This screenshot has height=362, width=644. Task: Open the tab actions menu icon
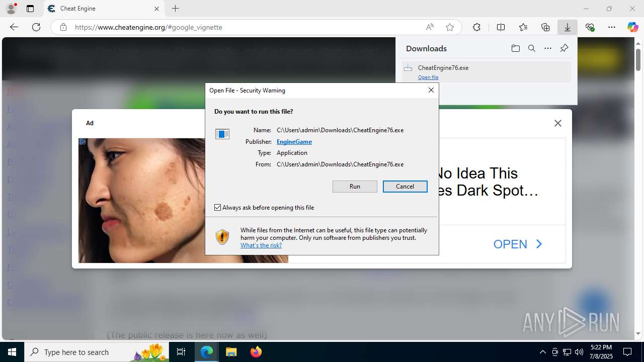30,9
